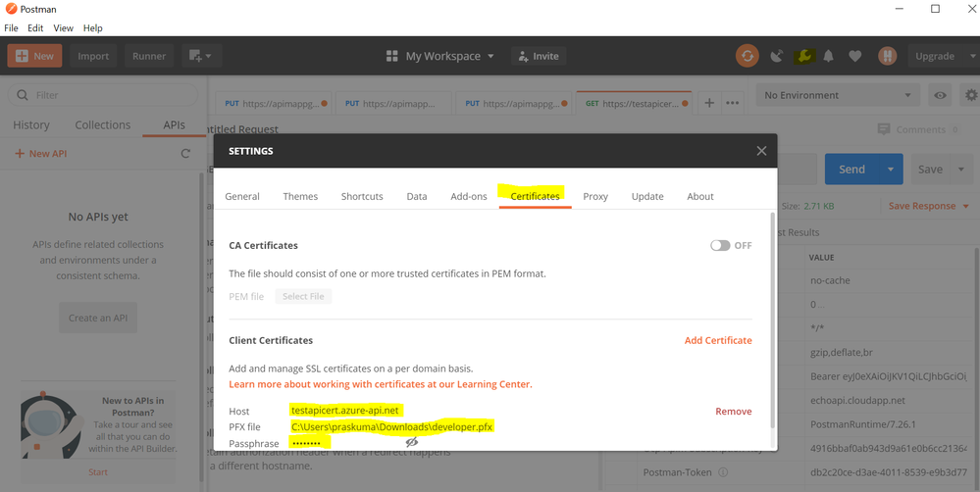Open the Add-ons tab

pyautogui.click(x=469, y=196)
